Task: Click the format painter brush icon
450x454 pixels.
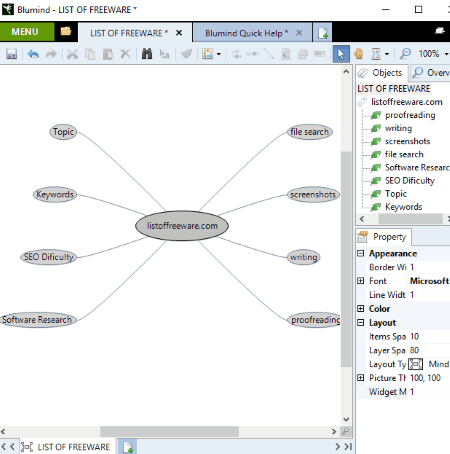Action: (186, 54)
